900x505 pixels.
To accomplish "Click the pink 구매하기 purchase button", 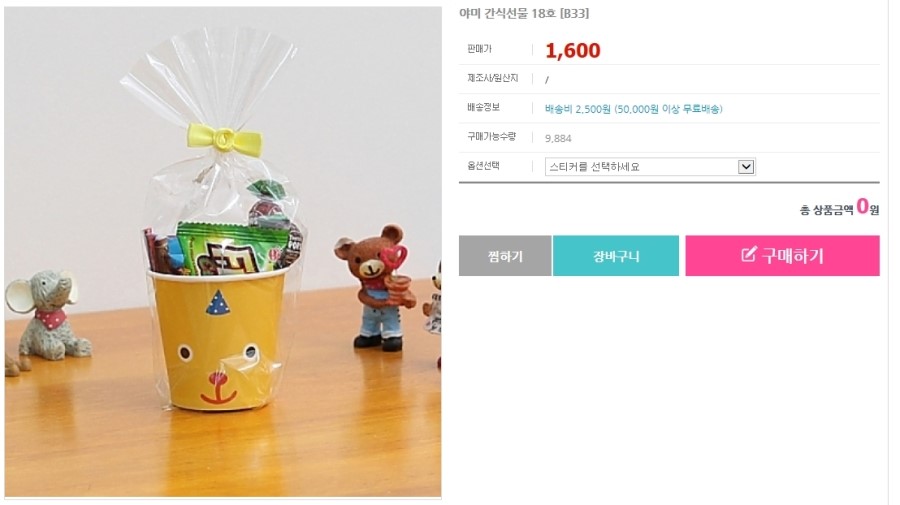I will tap(782, 256).
